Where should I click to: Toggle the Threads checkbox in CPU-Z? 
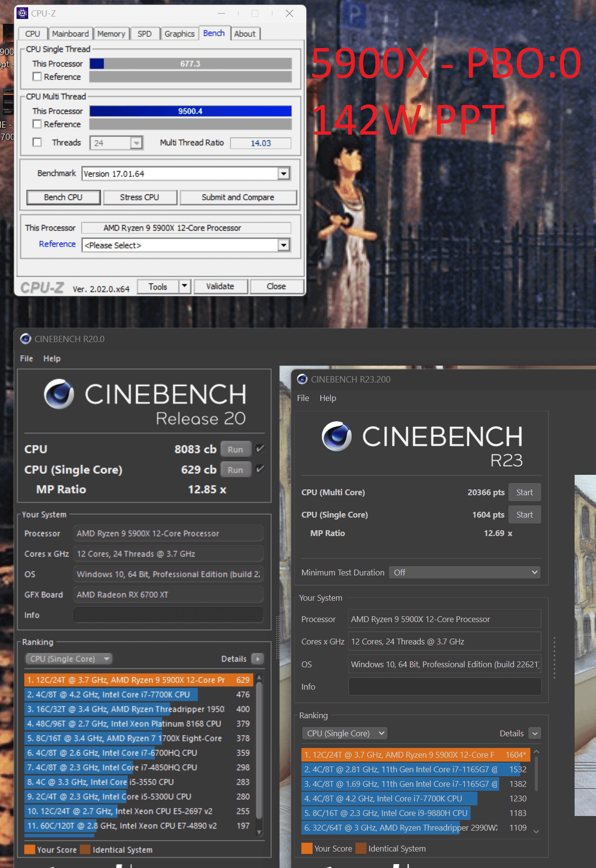37,142
